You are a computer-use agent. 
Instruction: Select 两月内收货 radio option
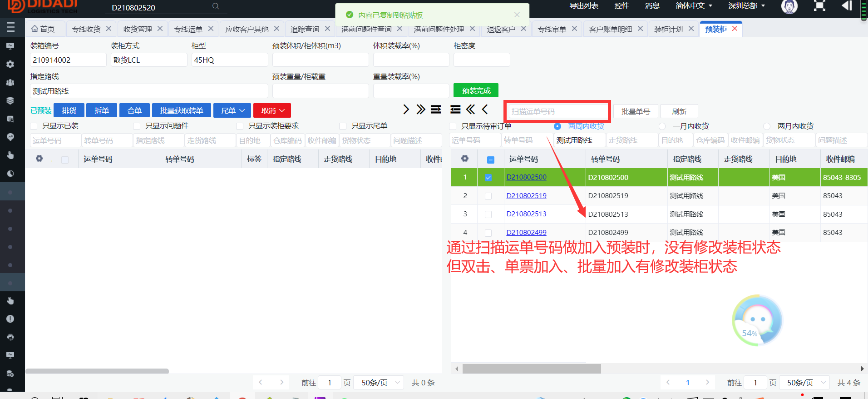[x=767, y=126]
